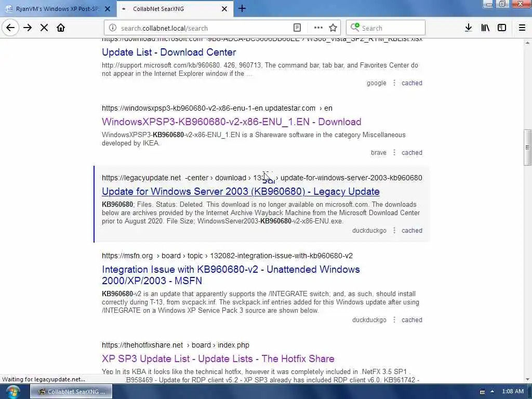Open WindowsXPSP3-KB960680-v2-x86-ENU_1.EN Download result
The image size is (532, 399).
(x=231, y=122)
